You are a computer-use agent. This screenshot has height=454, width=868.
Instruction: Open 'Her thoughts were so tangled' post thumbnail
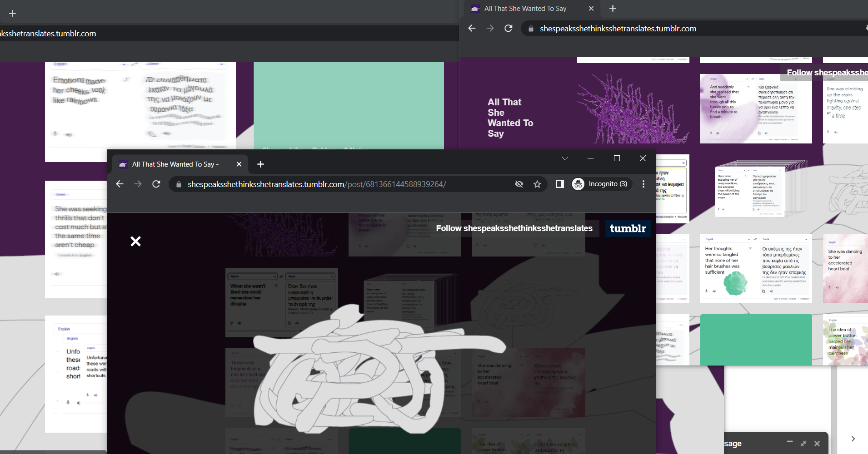pyautogui.click(x=756, y=268)
